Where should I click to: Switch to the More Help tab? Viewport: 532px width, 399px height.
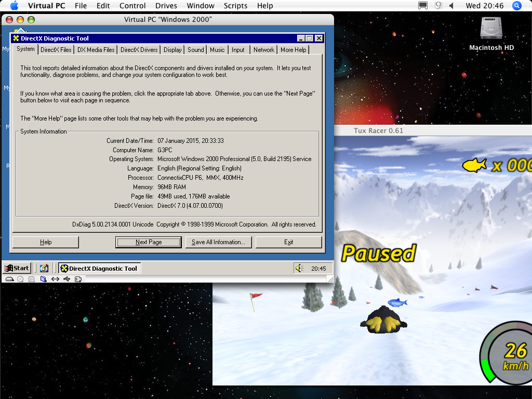[x=294, y=50]
